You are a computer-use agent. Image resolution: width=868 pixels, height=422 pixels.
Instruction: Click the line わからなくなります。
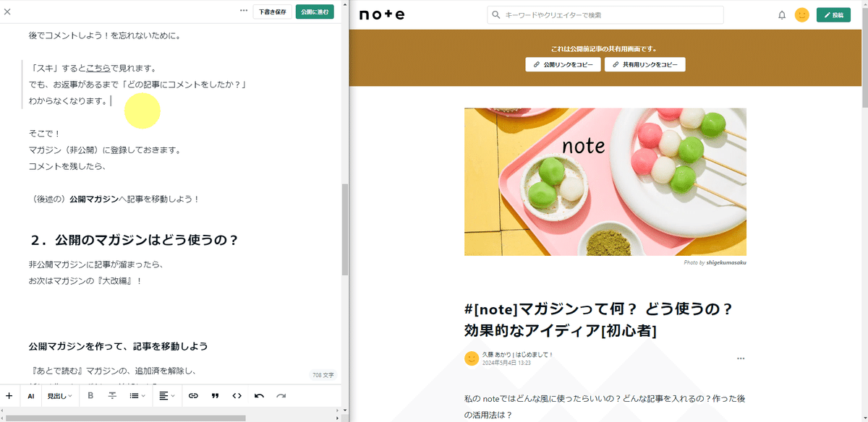coord(68,101)
